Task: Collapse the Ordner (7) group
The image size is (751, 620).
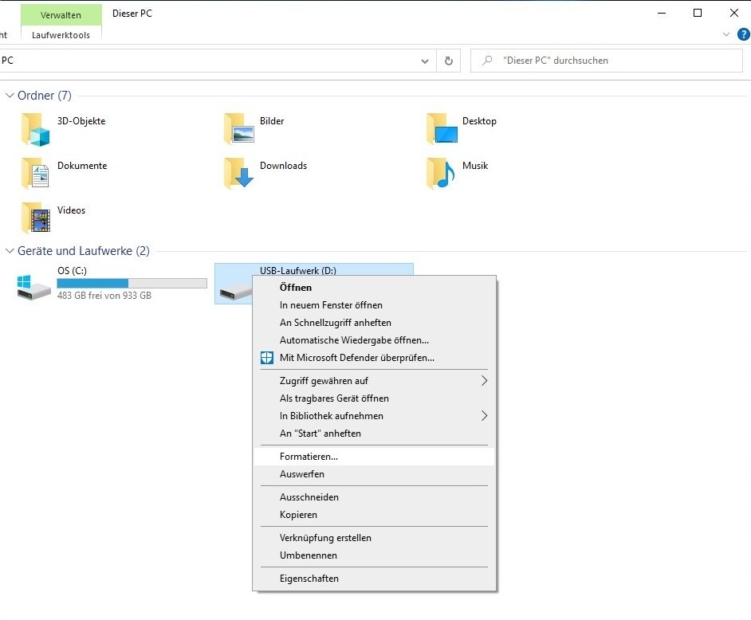Action: pyautogui.click(x=9, y=95)
